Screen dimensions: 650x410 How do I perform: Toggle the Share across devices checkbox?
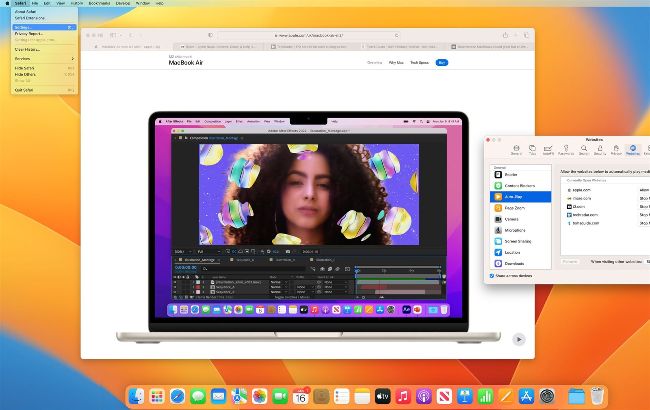493,275
